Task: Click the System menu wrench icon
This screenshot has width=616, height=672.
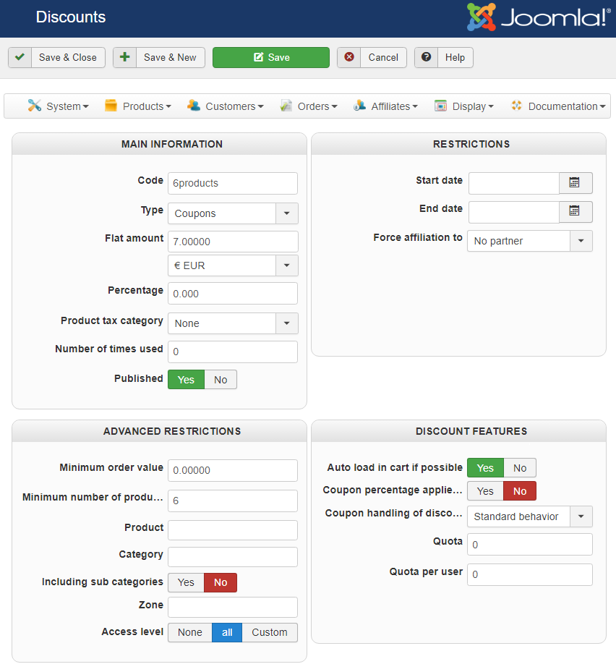Action: [x=35, y=106]
